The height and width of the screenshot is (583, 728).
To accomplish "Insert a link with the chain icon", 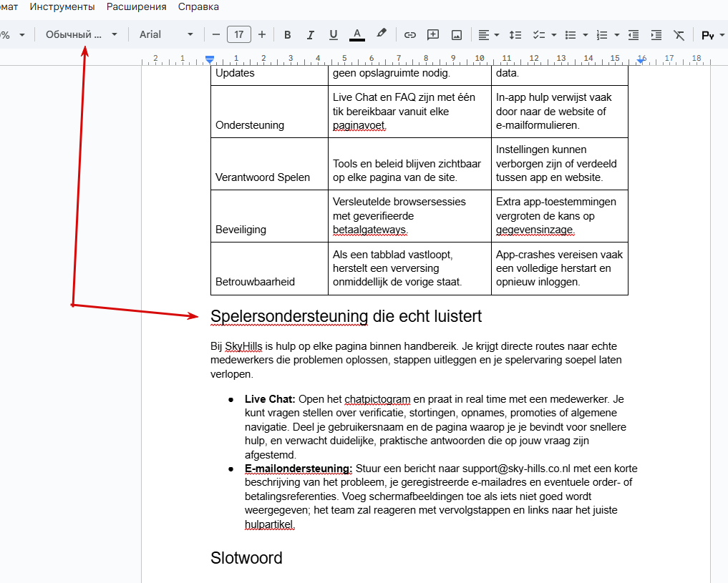I will [409, 35].
